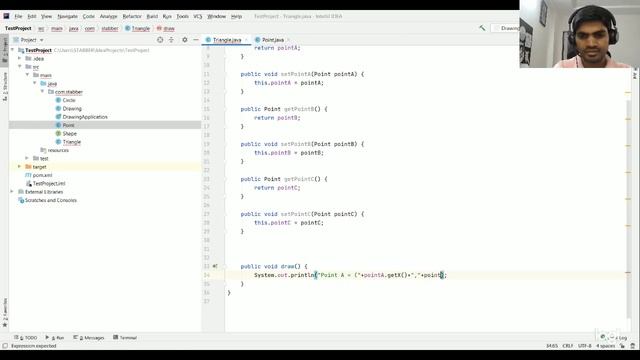Viewport: 640px width, 360px height.
Task: Open the Help menu
Action: 236,16
